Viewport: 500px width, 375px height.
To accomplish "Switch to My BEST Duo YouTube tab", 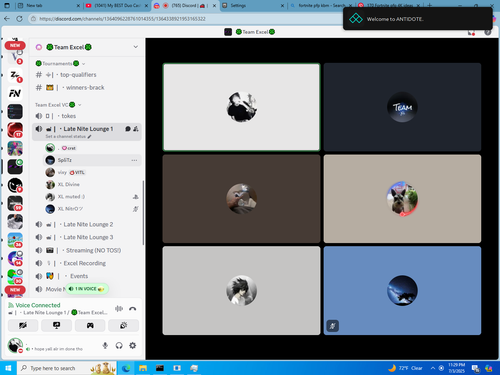I will [117, 6].
